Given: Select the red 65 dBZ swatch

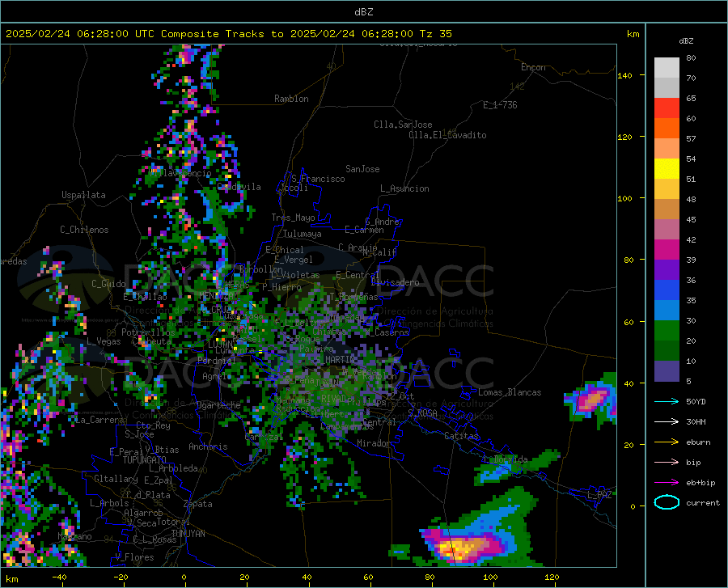Looking at the screenshot, I should [x=667, y=108].
